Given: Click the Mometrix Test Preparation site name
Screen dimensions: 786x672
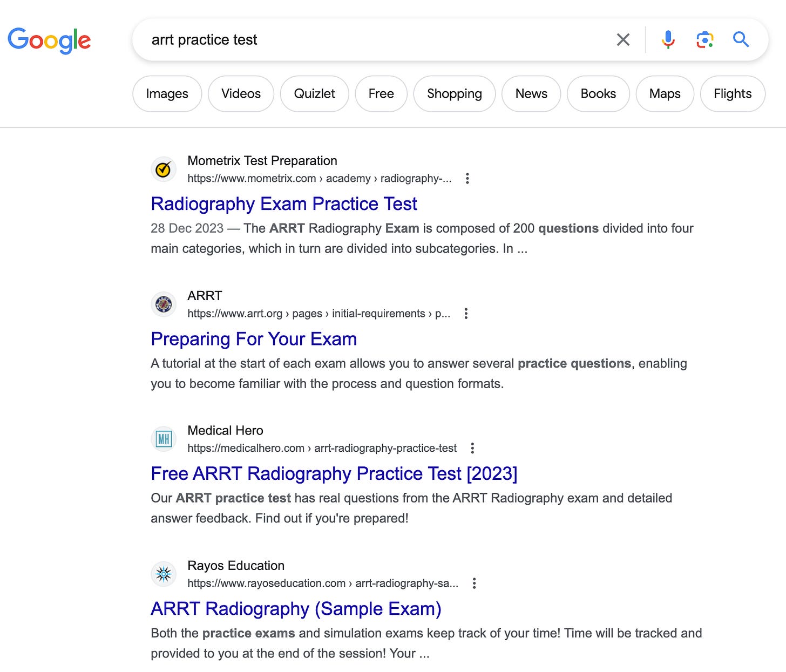Looking at the screenshot, I should coord(262,161).
